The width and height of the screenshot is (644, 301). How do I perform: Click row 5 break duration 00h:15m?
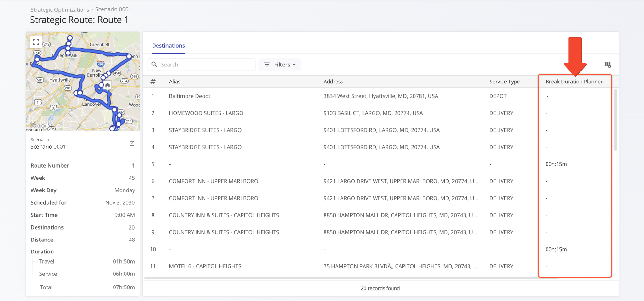click(556, 164)
